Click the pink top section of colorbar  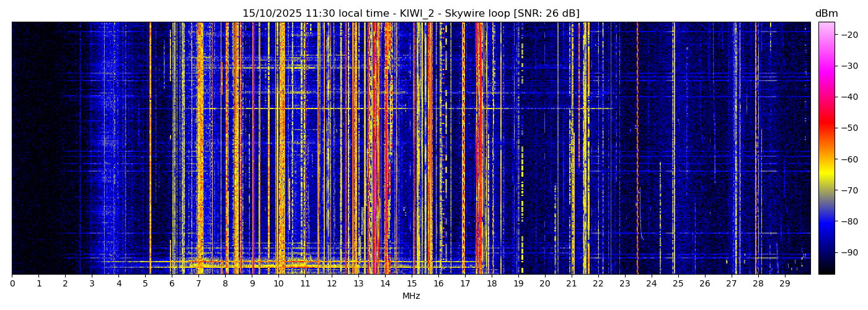click(x=826, y=31)
